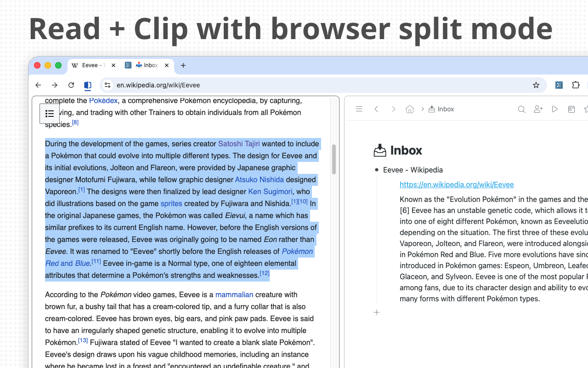Close the Eevee tab
Screen dimensions: 588x368
[x=113, y=65]
